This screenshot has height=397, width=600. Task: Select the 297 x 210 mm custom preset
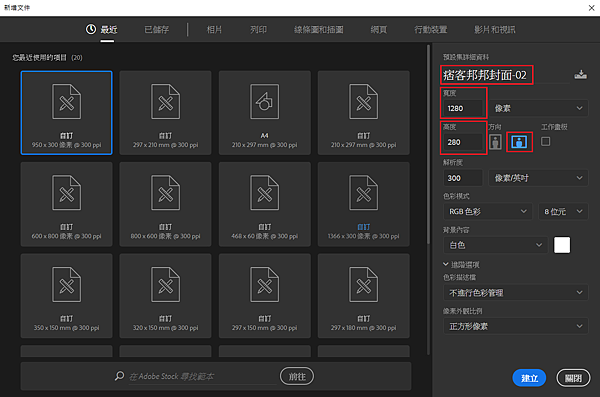click(x=165, y=113)
